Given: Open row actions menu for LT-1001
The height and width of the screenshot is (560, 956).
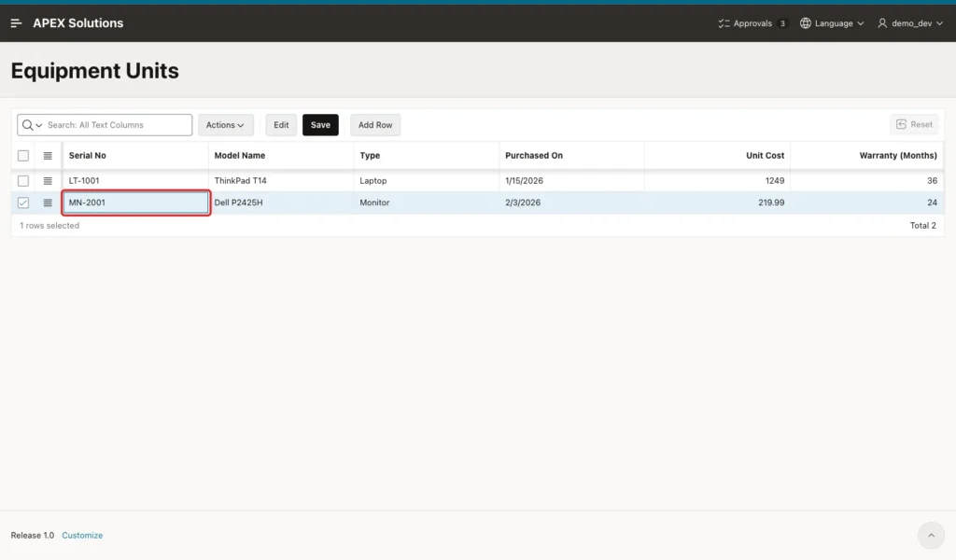Looking at the screenshot, I should tap(48, 181).
